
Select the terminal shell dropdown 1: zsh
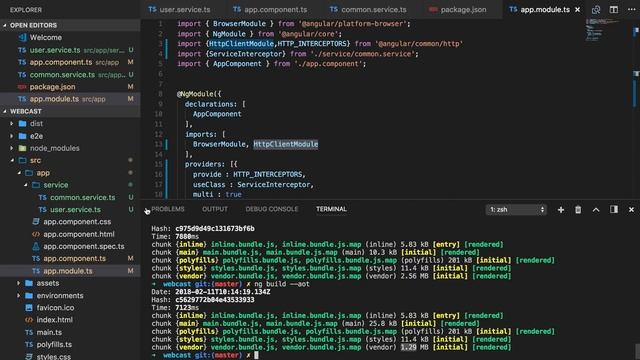(x=516, y=209)
